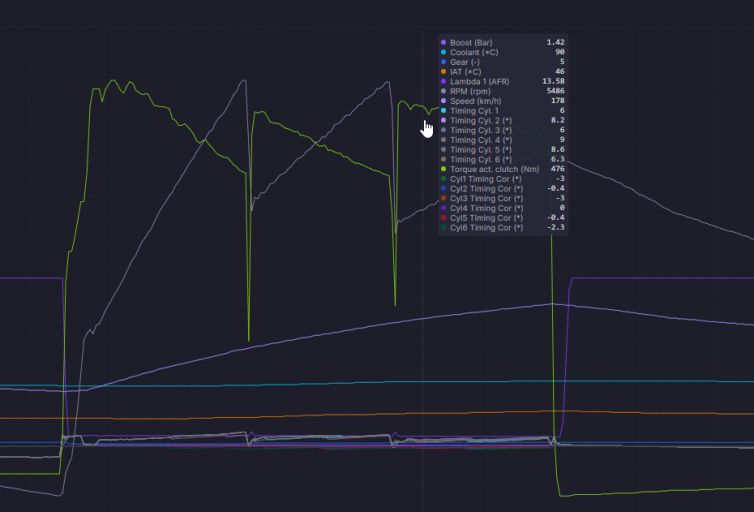Select the Gear (-) legend entry

pos(503,62)
